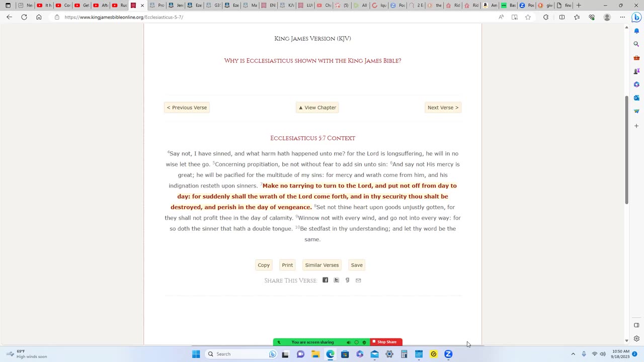Open the weather widget on the taskbar

point(28,354)
